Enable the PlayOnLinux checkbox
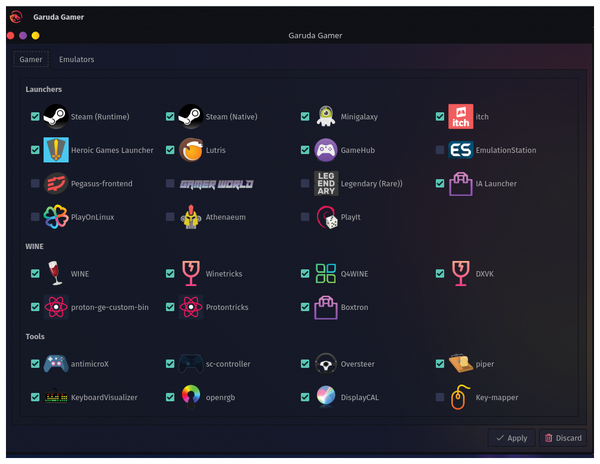This screenshot has height=464, width=600. point(35,217)
